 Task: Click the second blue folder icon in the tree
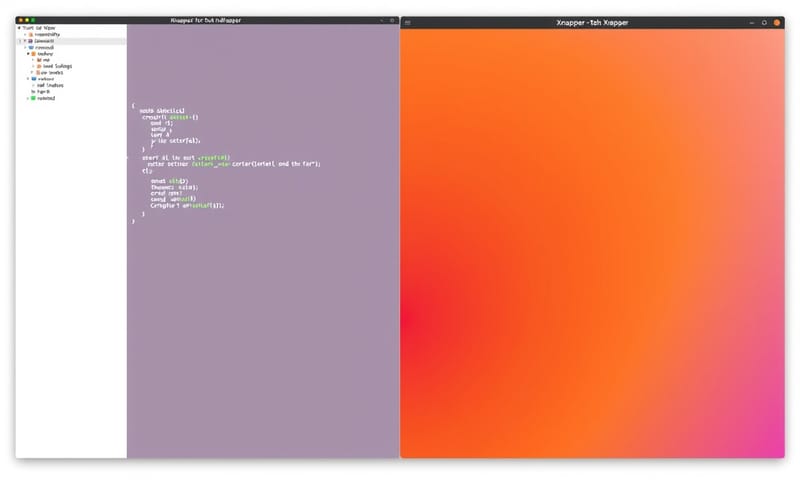coord(33,78)
